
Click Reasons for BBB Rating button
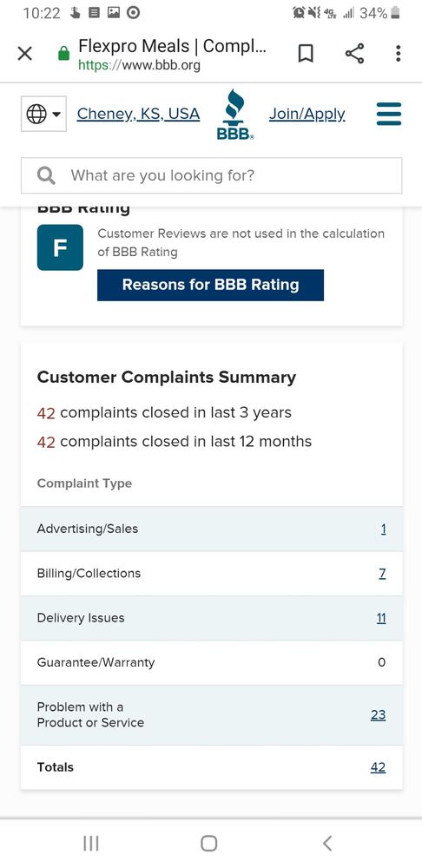[x=210, y=285]
